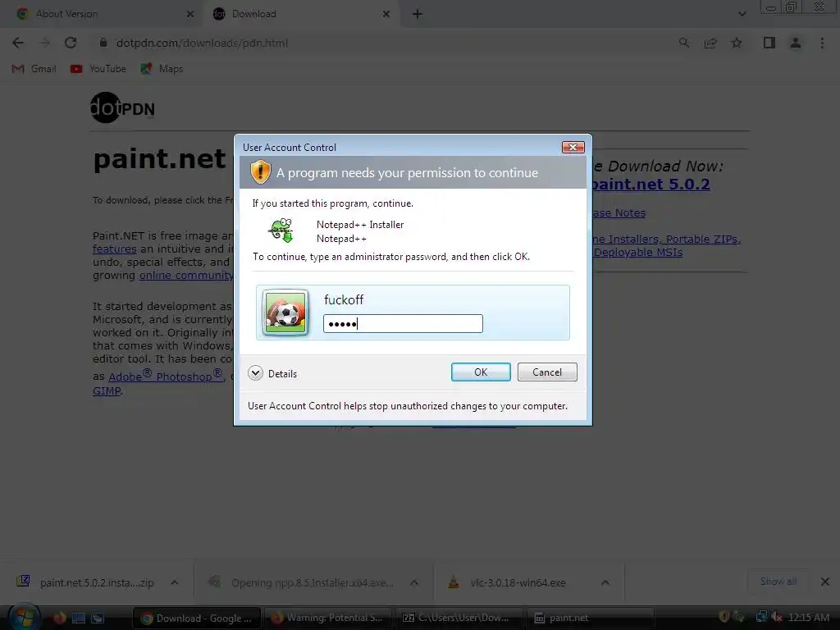
Task: Click OK in the User Account Control dialog
Action: pyautogui.click(x=481, y=372)
